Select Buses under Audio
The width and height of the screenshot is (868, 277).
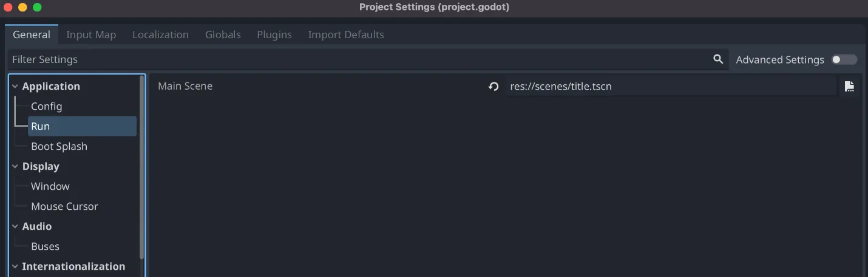pyautogui.click(x=46, y=247)
